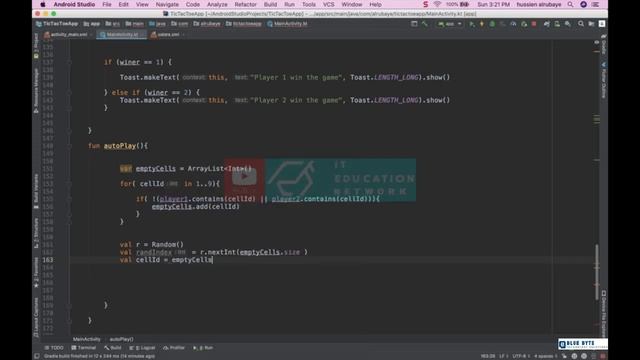
Task: Open the Terminal tool window
Action: (84, 348)
